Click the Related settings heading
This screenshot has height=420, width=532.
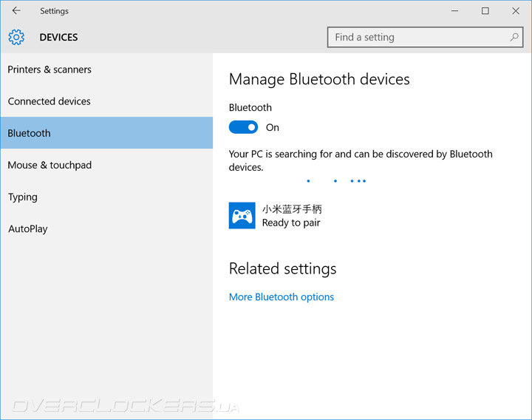282,268
